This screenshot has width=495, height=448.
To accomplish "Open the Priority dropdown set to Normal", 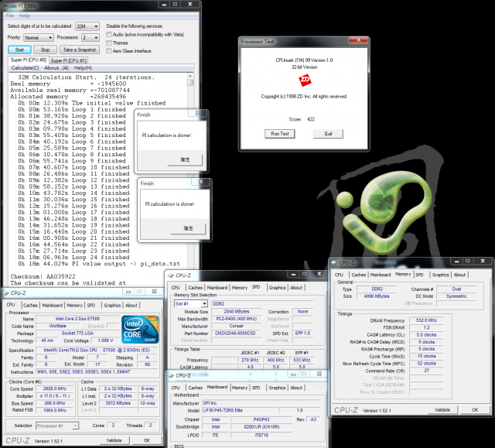I will (38, 38).
